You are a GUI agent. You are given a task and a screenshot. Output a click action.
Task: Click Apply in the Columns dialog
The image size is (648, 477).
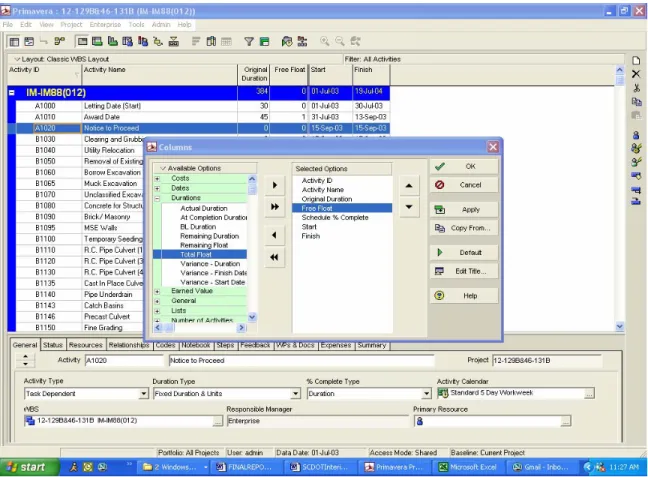tap(464, 210)
